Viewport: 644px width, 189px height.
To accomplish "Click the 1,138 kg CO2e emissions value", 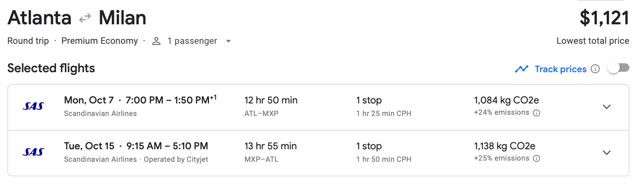I will 505,146.
